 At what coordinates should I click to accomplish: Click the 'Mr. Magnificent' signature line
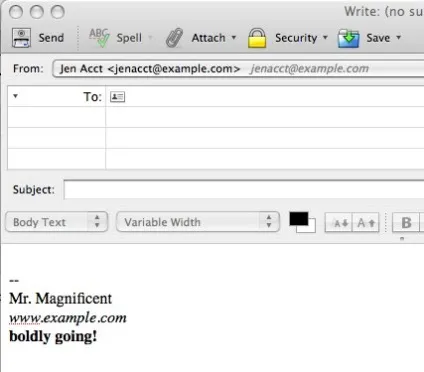click(x=61, y=298)
